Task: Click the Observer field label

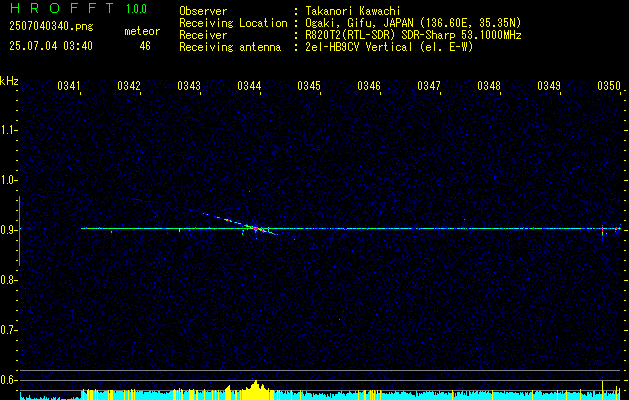Action: 203,11
